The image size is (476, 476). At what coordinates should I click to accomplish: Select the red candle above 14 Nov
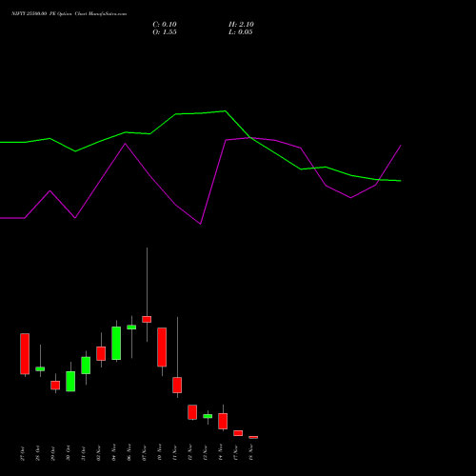click(223, 421)
